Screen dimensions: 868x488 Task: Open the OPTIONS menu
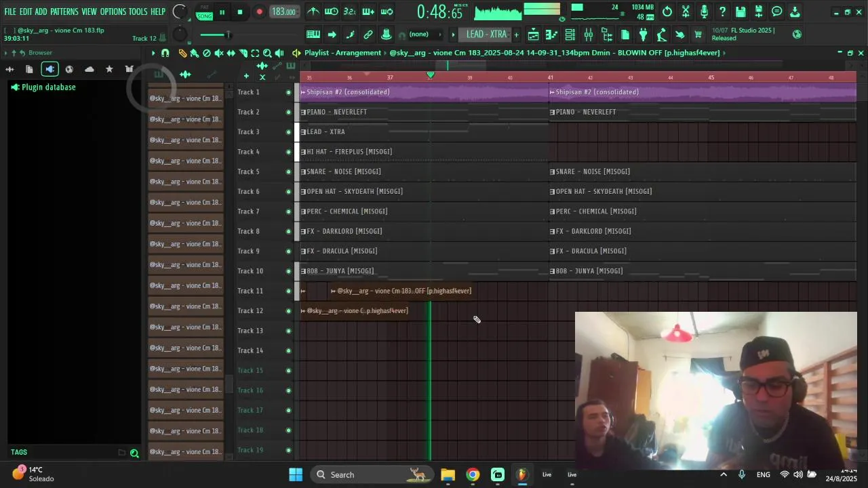tap(113, 12)
